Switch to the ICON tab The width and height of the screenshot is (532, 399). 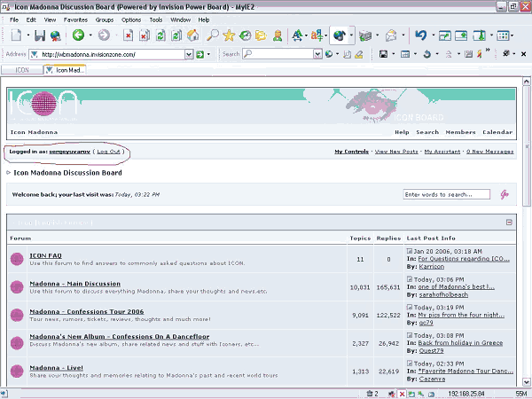[22, 70]
